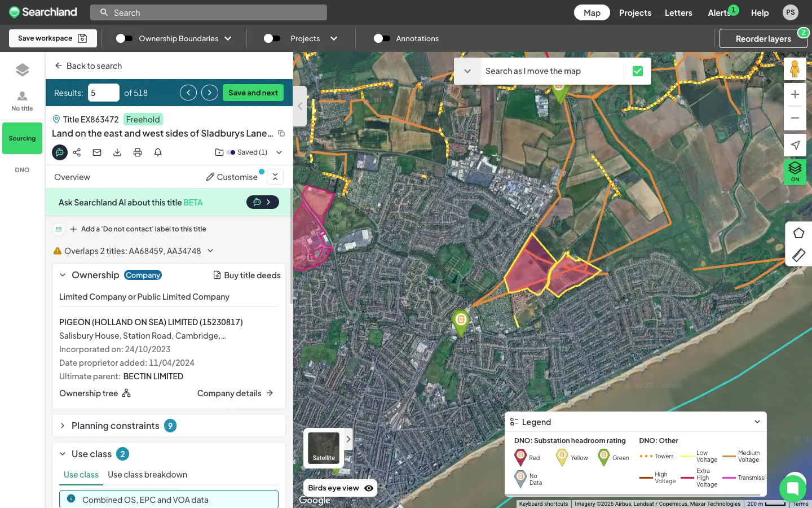Email details of this title
Image resolution: width=812 pixels, height=508 pixels.
(97, 152)
